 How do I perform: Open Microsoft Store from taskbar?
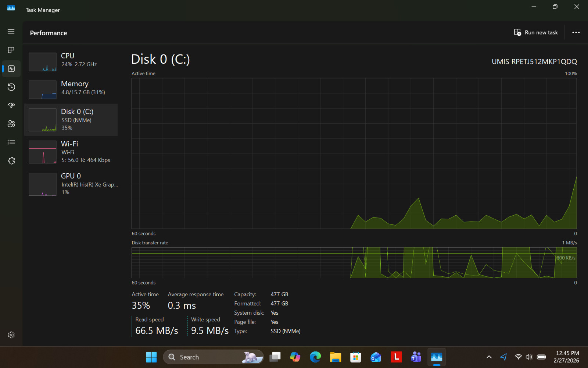click(356, 357)
